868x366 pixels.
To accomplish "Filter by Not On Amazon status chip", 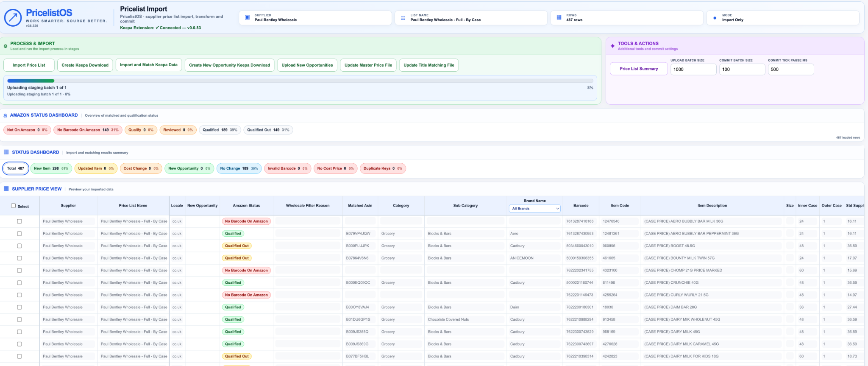I will (x=27, y=130).
